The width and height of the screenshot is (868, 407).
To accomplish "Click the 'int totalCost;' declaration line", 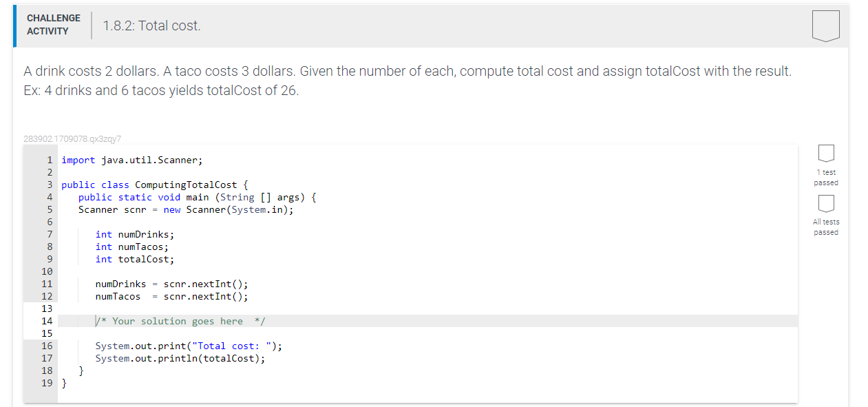I will coord(134,259).
